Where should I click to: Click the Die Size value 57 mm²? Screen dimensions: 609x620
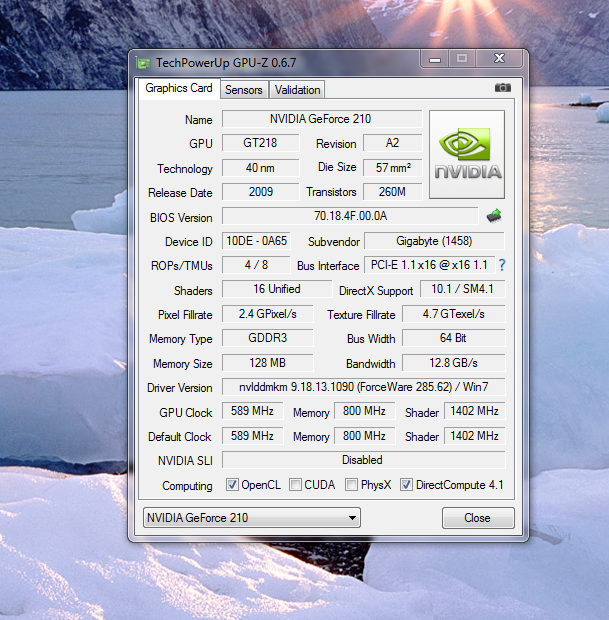[392, 168]
